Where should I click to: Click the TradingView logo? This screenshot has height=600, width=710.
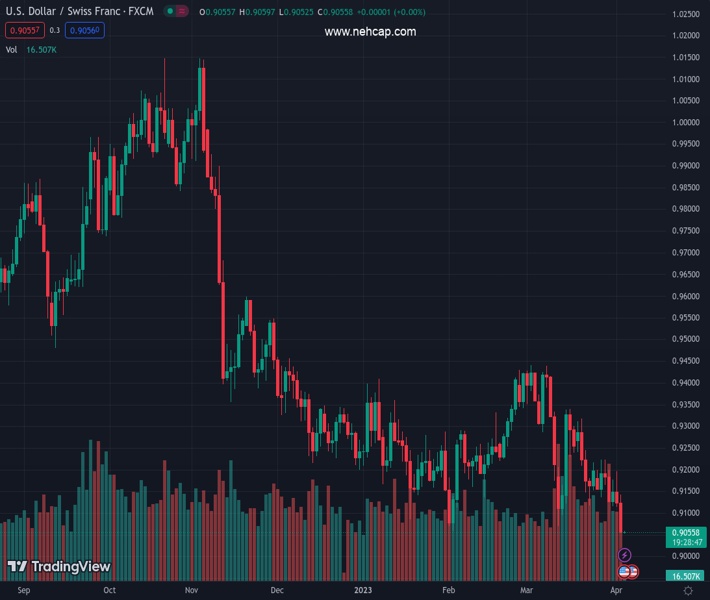click(x=59, y=566)
